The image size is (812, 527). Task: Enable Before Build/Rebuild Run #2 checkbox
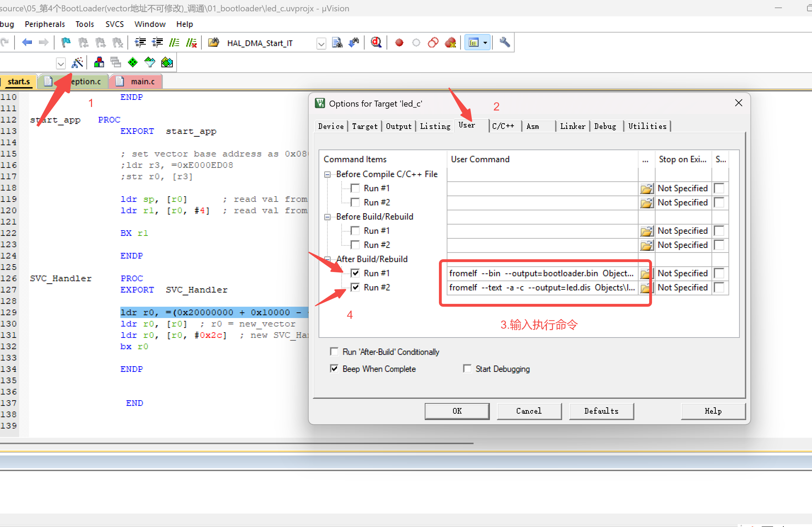point(355,245)
